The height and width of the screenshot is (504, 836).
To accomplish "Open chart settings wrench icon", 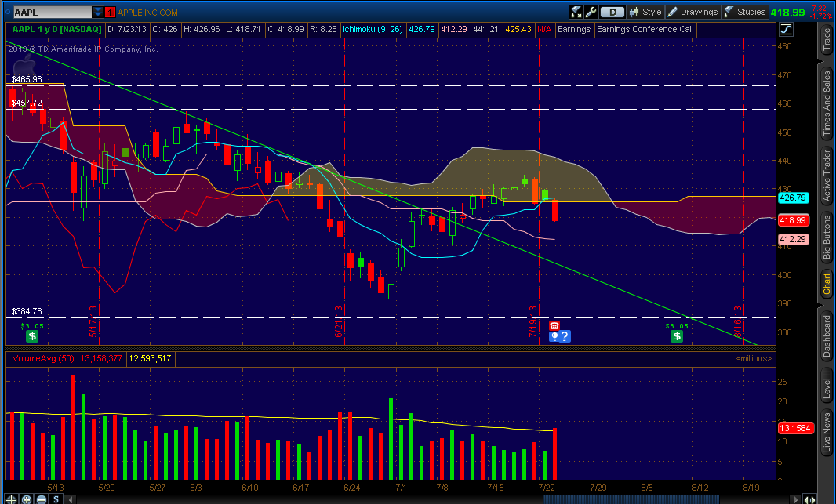I will [591, 13].
